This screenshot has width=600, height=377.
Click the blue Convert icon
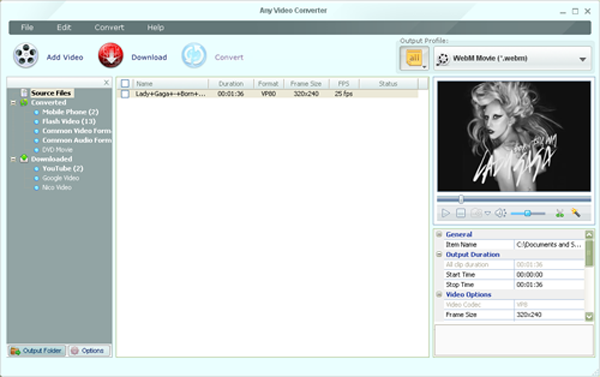pos(194,55)
